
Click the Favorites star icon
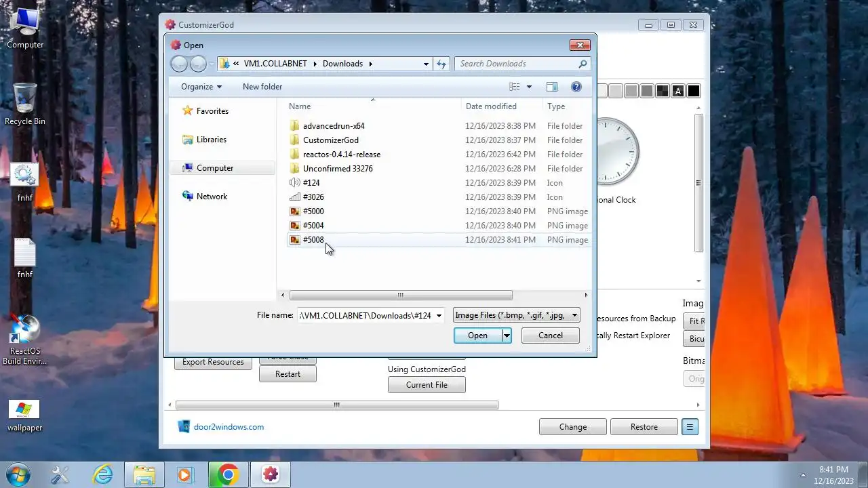[x=188, y=110]
